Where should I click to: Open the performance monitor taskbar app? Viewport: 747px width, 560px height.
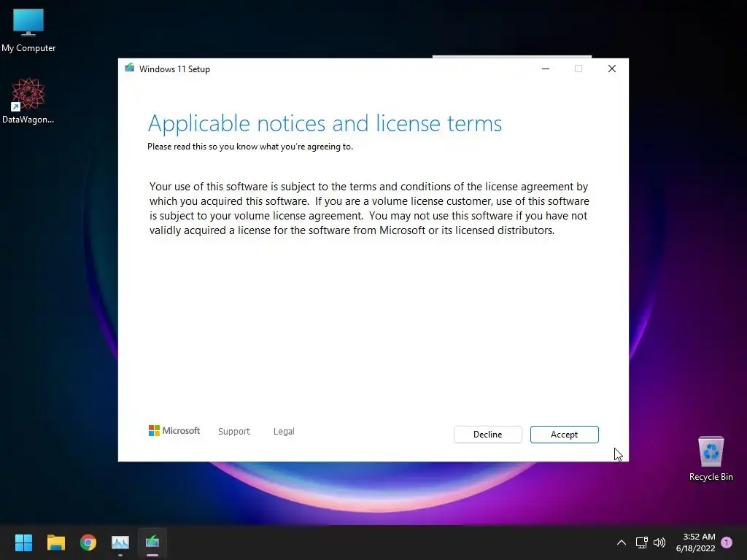[120, 542]
